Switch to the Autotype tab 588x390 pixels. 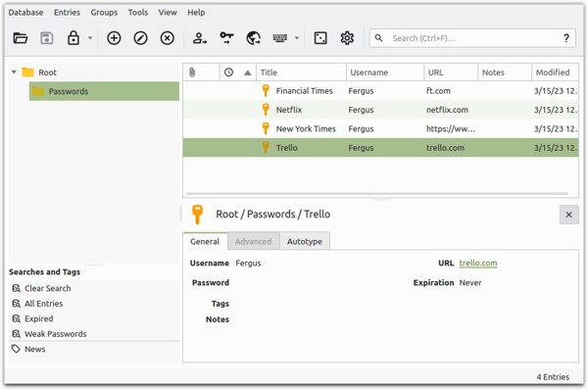(305, 241)
